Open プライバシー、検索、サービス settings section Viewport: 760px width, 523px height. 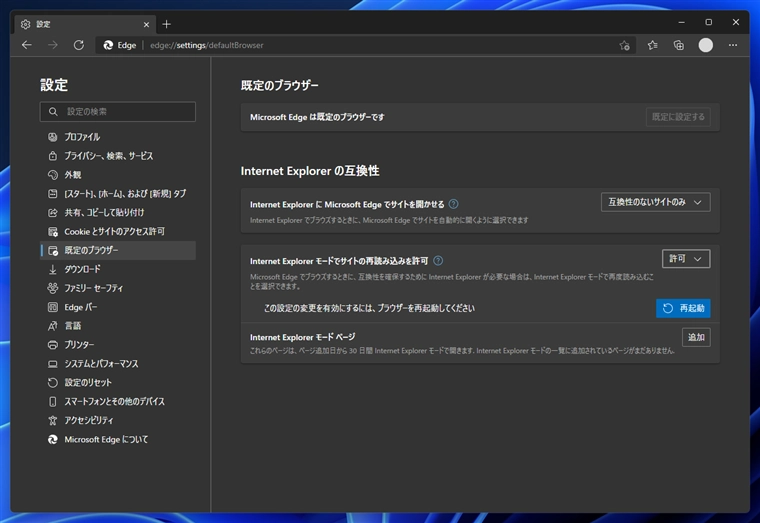point(108,156)
